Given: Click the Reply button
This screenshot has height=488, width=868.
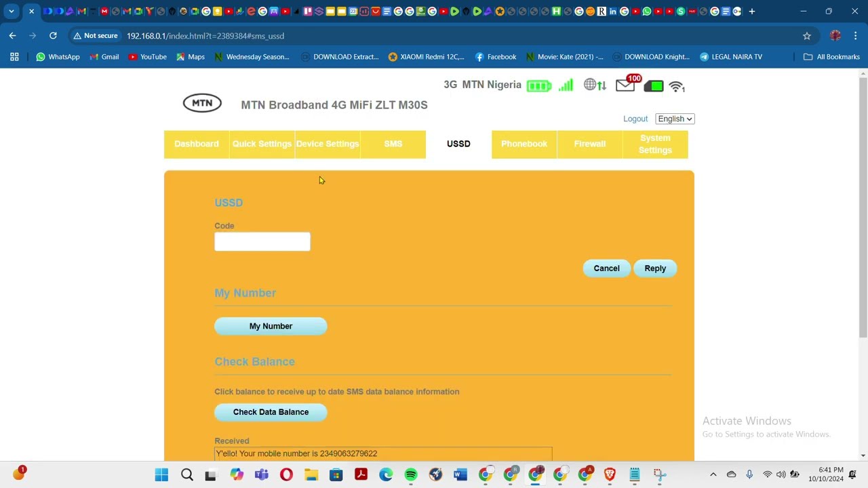Looking at the screenshot, I should (x=655, y=268).
